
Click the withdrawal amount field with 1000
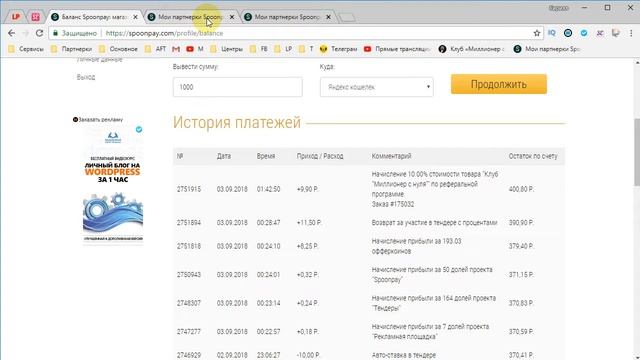coord(238,87)
